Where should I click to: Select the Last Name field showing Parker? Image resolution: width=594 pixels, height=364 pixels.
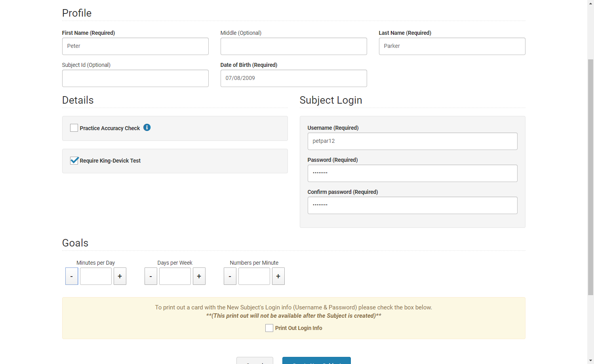[452, 46]
